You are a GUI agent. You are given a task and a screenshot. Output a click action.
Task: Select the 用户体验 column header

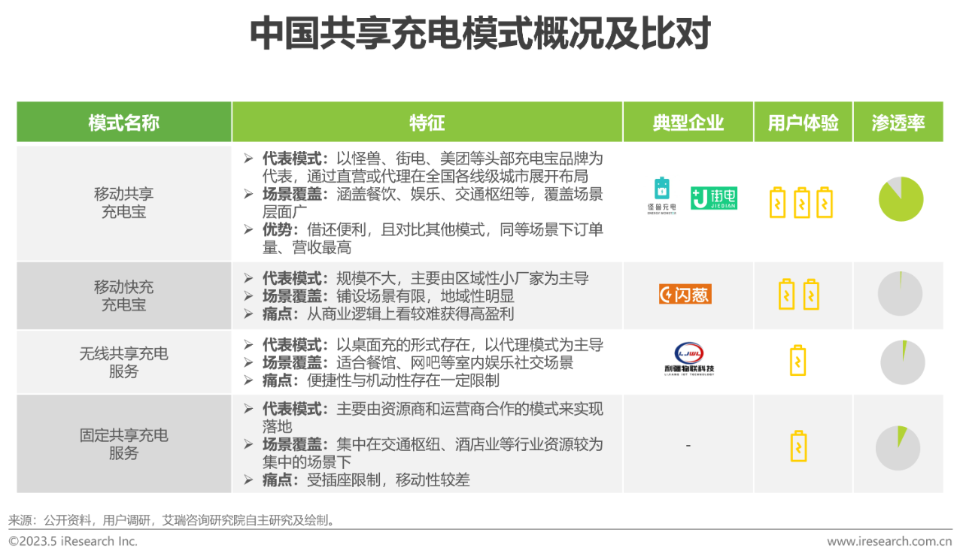(x=803, y=122)
